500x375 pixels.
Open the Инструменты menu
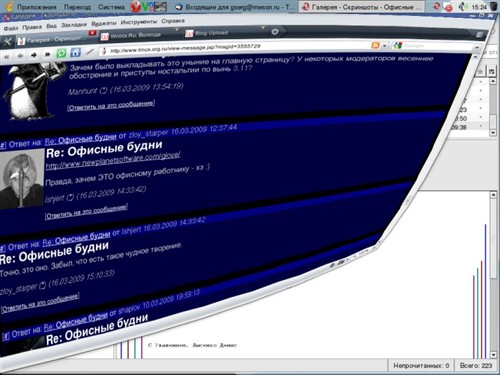tap(139, 22)
